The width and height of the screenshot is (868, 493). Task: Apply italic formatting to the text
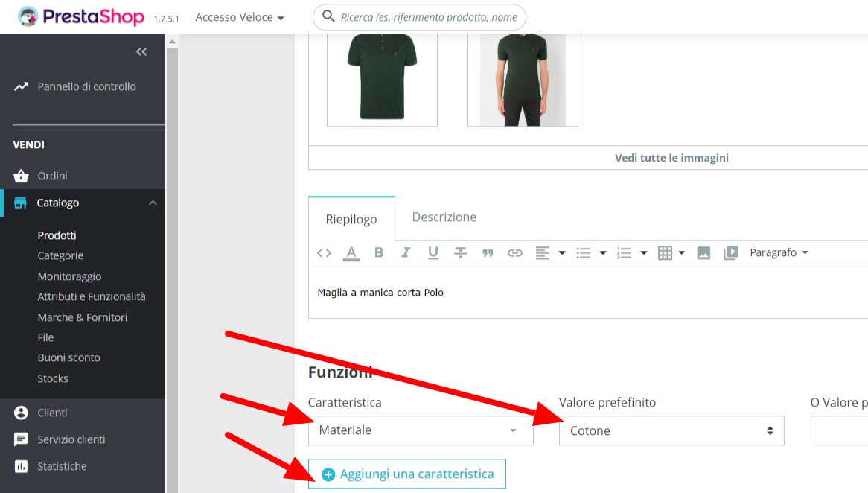coord(406,252)
